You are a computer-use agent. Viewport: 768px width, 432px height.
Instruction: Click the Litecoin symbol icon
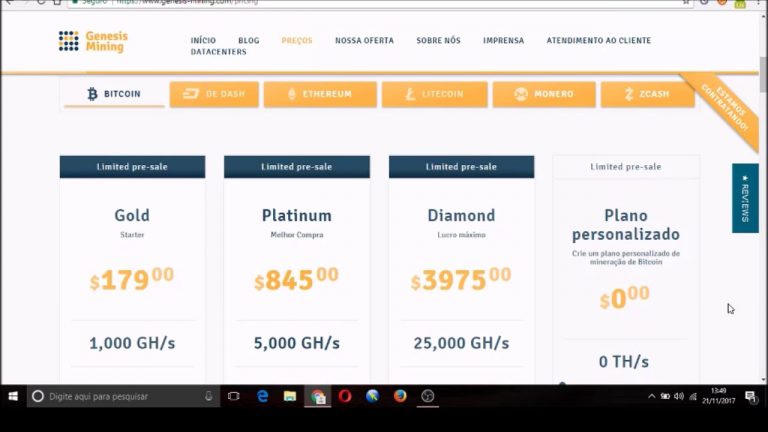pos(410,94)
